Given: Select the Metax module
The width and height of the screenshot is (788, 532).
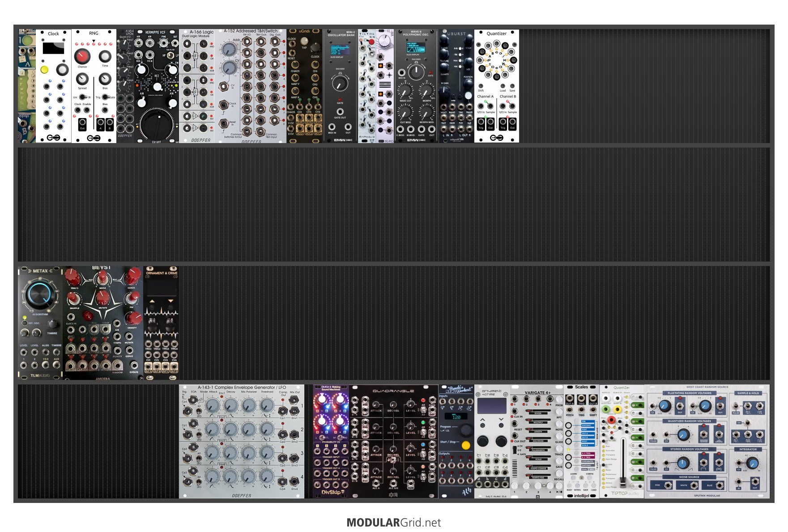Looking at the screenshot, I should click(40, 323).
